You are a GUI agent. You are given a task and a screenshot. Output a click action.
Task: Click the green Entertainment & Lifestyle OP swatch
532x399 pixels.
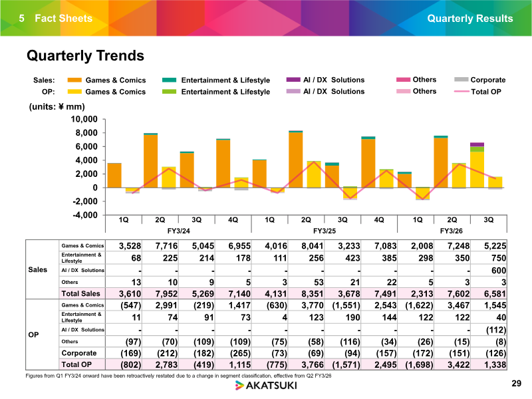(170, 92)
